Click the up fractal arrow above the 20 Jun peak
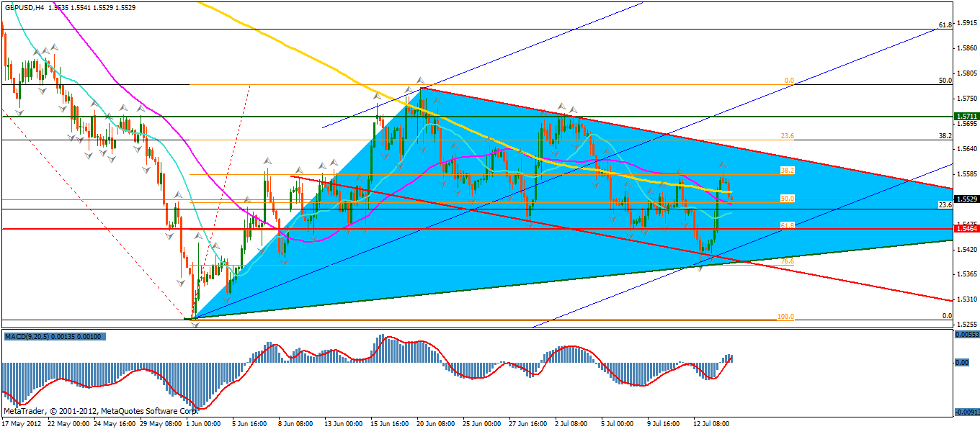Image resolution: width=980 pixels, height=429 pixels. (420, 81)
